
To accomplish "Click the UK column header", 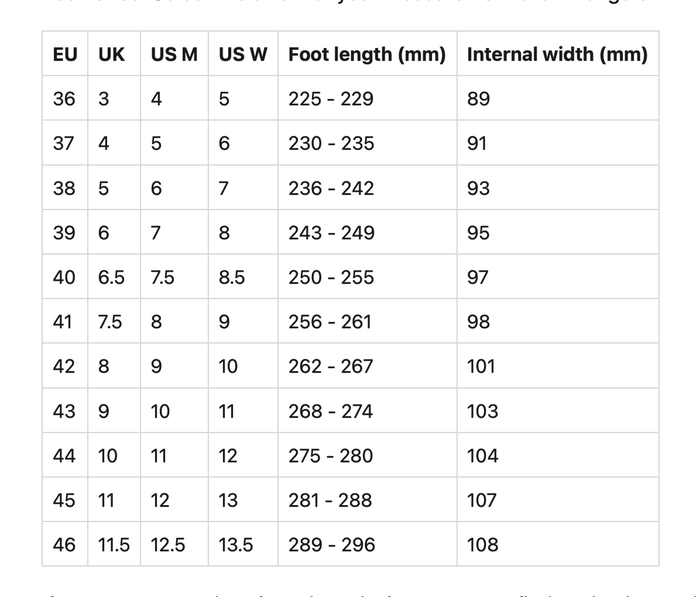I will 112,54.
